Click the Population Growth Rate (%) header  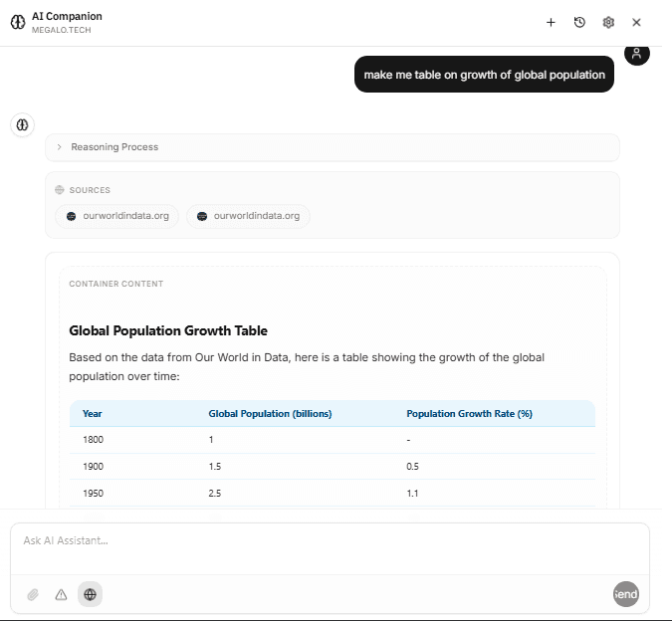[469, 414]
